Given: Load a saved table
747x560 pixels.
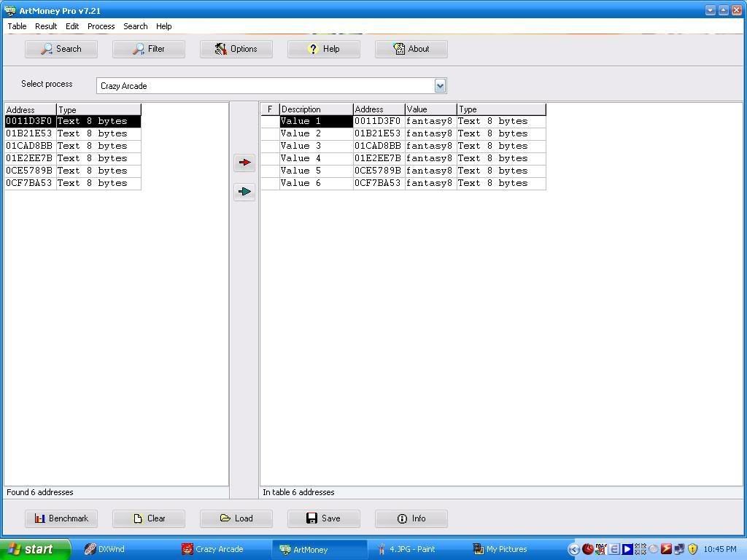Looking at the screenshot, I should pyautogui.click(x=236, y=518).
